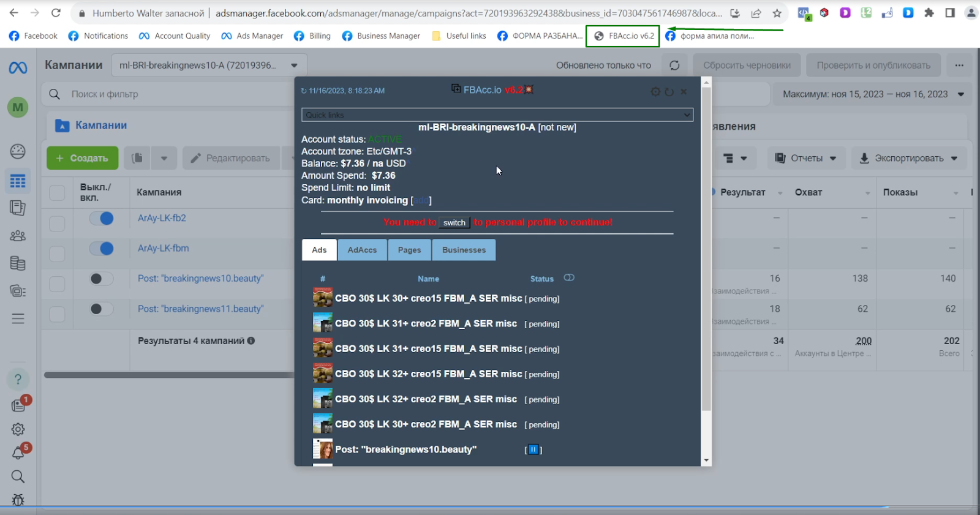Viewport: 980px width, 515px height.
Task: Click the refresh data icon beside 'Обновлено только что'
Action: pyautogui.click(x=674, y=66)
